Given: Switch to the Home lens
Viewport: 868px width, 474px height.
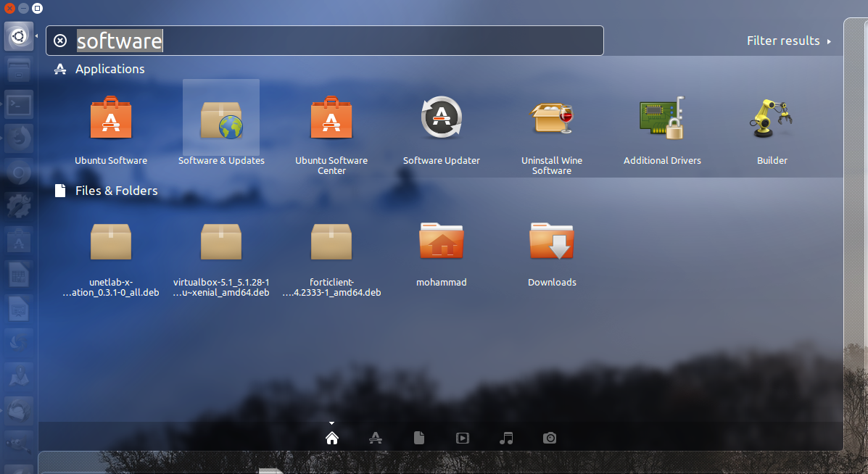Looking at the screenshot, I should [x=332, y=438].
